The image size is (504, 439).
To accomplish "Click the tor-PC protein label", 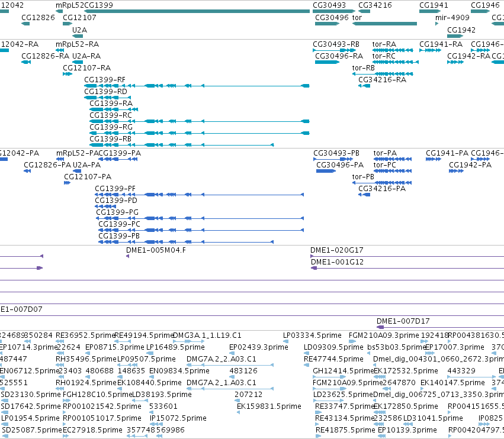I will (385, 165).
